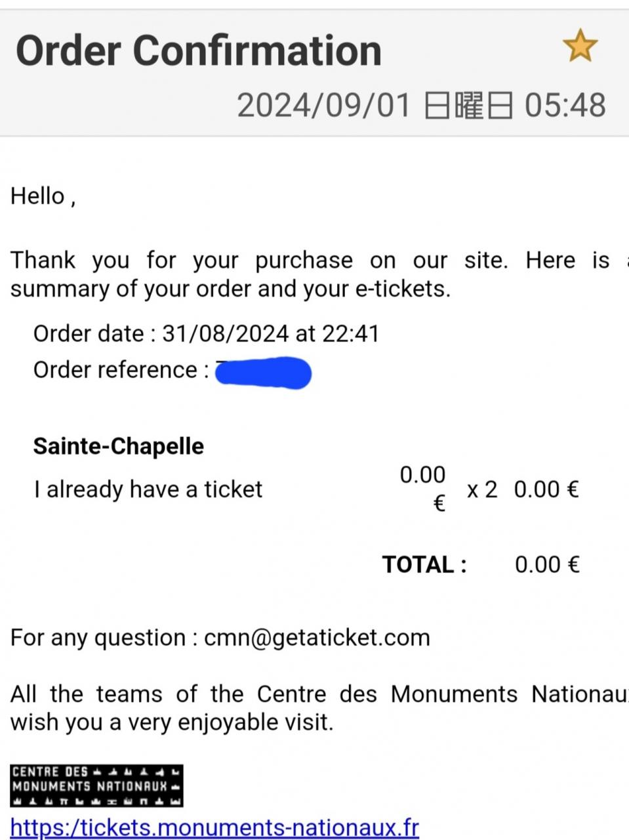
Task: Click the 2024/09/01 05:48 timestamp
Action: click(x=421, y=106)
